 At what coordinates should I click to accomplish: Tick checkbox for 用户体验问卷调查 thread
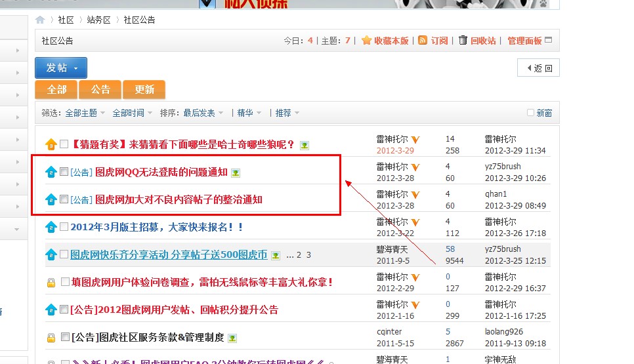(x=65, y=281)
